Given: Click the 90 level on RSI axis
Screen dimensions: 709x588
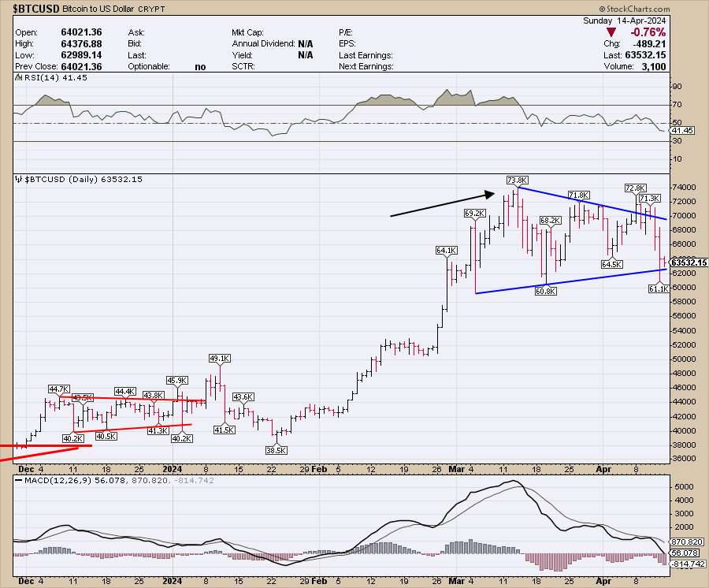Looking at the screenshot, I should pyautogui.click(x=677, y=87).
